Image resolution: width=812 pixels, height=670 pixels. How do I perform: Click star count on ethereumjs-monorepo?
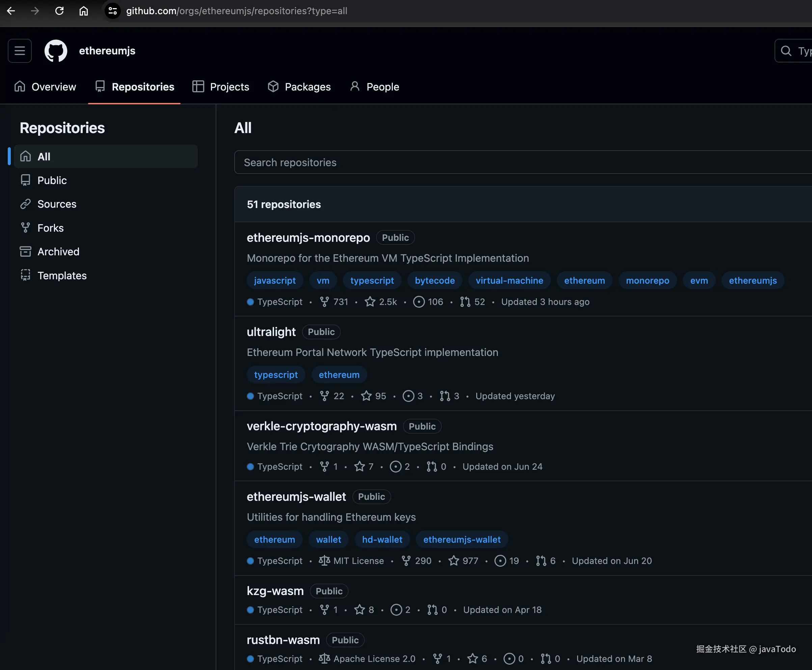point(381,302)
